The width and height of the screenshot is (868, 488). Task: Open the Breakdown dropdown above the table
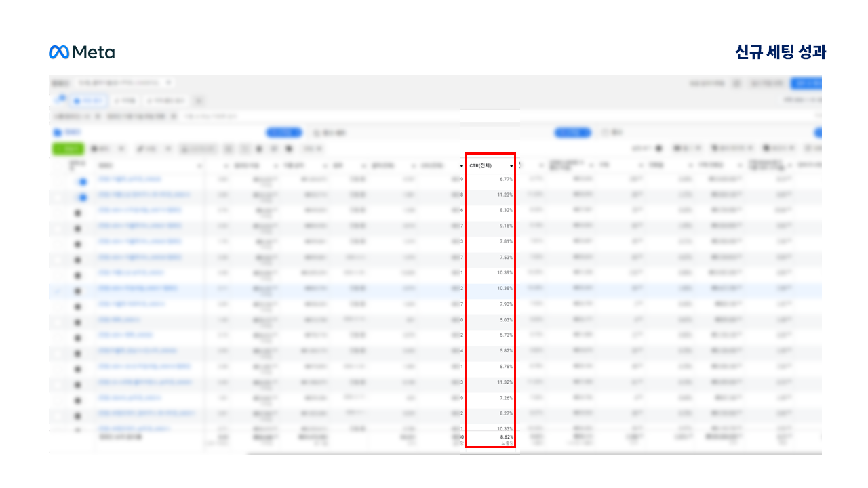732,148
